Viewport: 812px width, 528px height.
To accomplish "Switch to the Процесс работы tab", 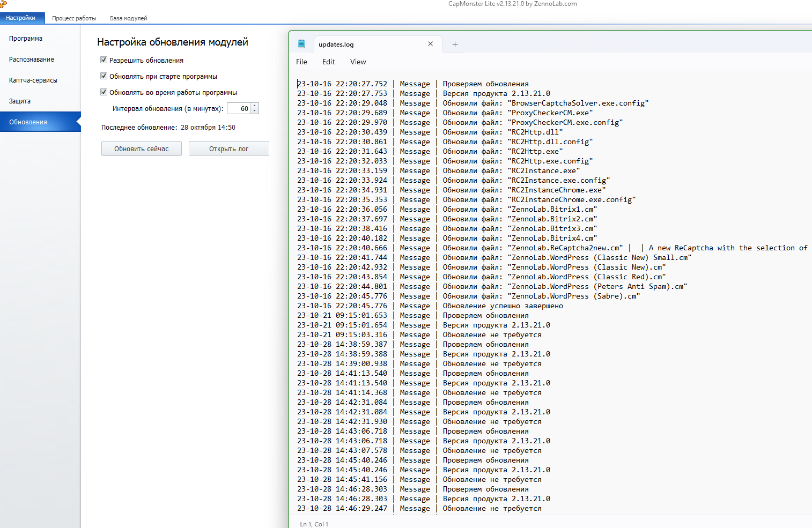I will 74,18.
